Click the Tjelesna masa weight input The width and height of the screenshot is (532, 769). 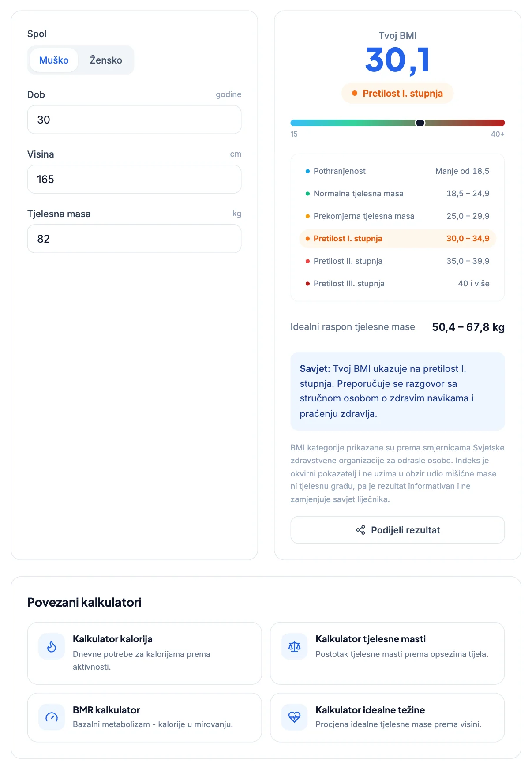(134, 239)
